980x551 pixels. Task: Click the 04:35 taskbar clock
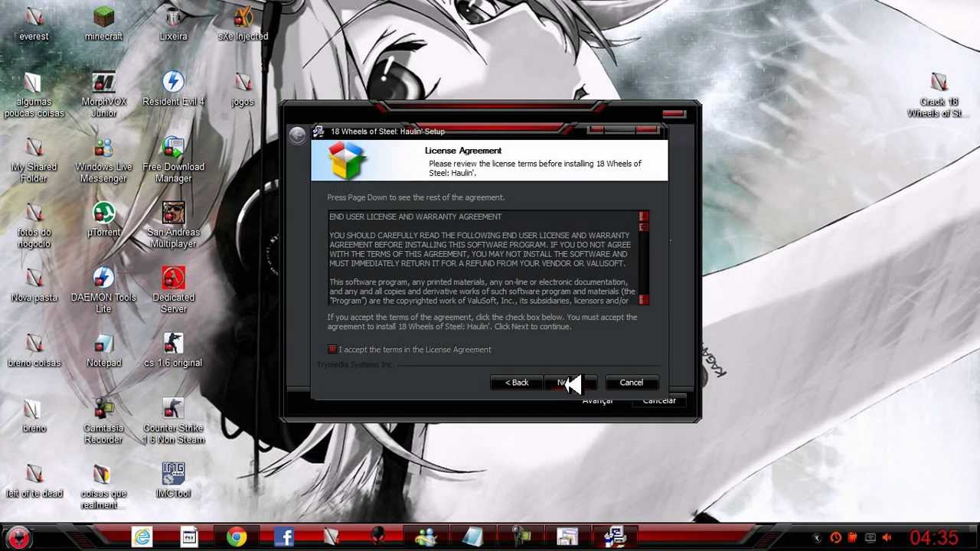[x=934, y=538]
